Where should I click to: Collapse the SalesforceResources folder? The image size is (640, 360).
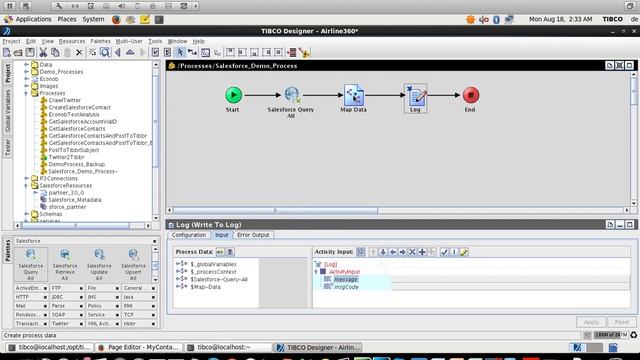(27, 185)
